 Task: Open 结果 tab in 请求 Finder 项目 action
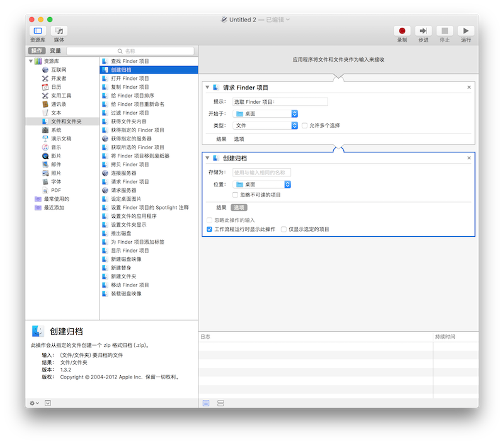(x=221, y=139)
